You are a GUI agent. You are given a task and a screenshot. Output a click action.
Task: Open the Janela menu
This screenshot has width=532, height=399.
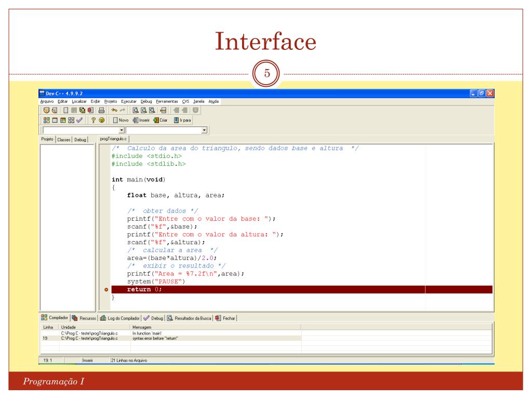click(x=199, y=101)
